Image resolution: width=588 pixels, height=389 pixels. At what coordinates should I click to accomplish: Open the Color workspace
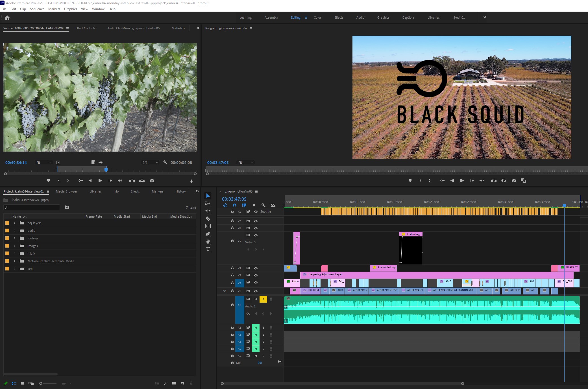click(317, 18)
